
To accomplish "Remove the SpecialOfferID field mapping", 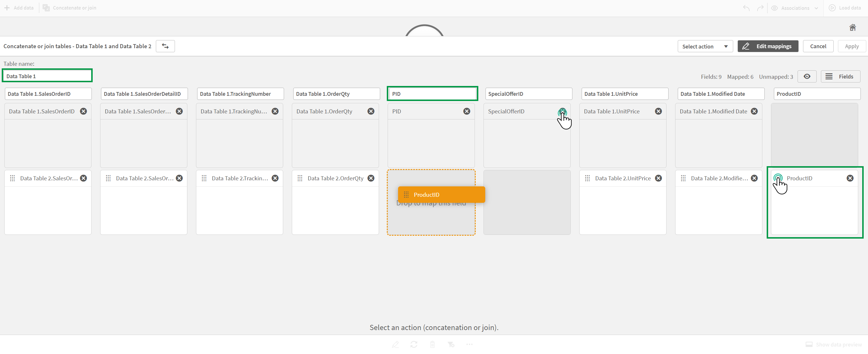I will point(562,111).
